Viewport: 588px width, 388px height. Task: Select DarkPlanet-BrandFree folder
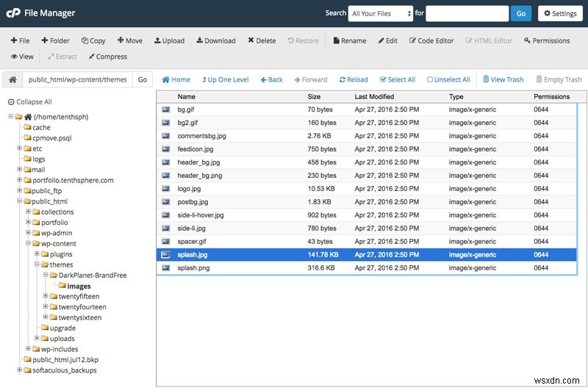[93, 275]
